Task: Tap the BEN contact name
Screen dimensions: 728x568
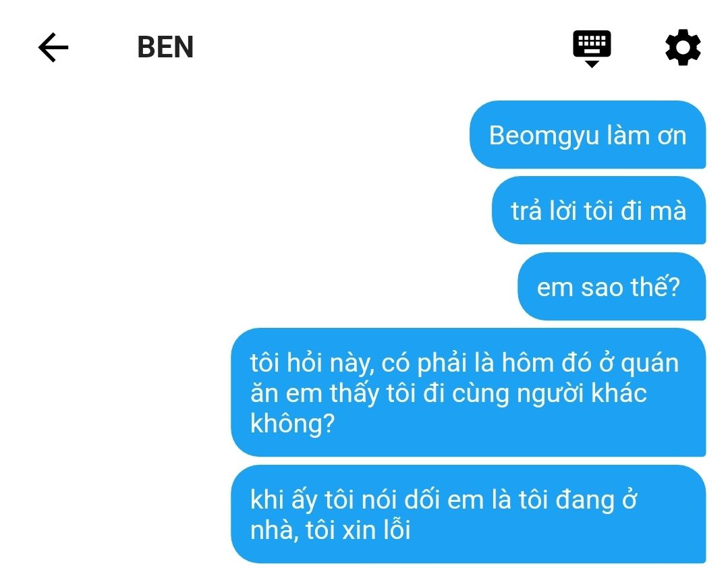Action: pos(165,47)
